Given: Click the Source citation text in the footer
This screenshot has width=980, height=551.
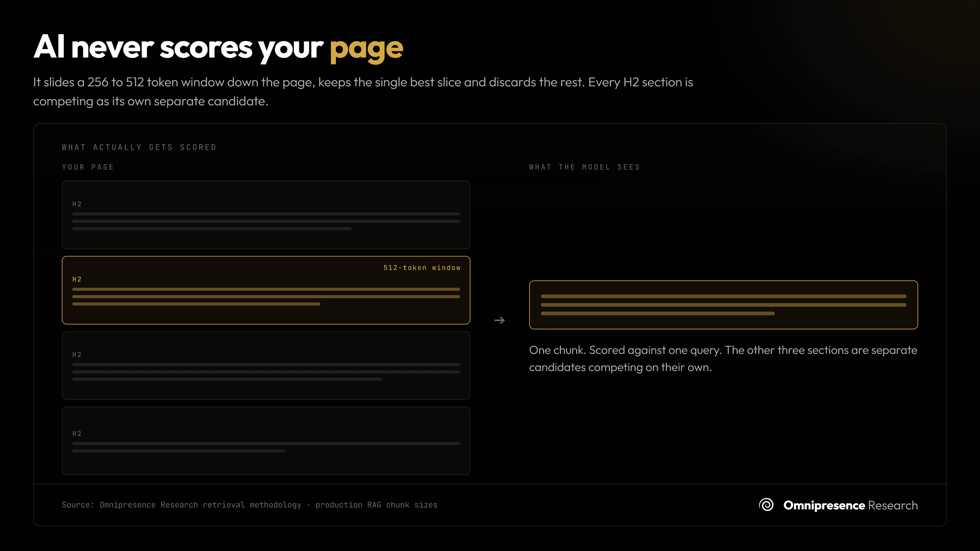Looking at the screenshot, I should coord(250,505).
